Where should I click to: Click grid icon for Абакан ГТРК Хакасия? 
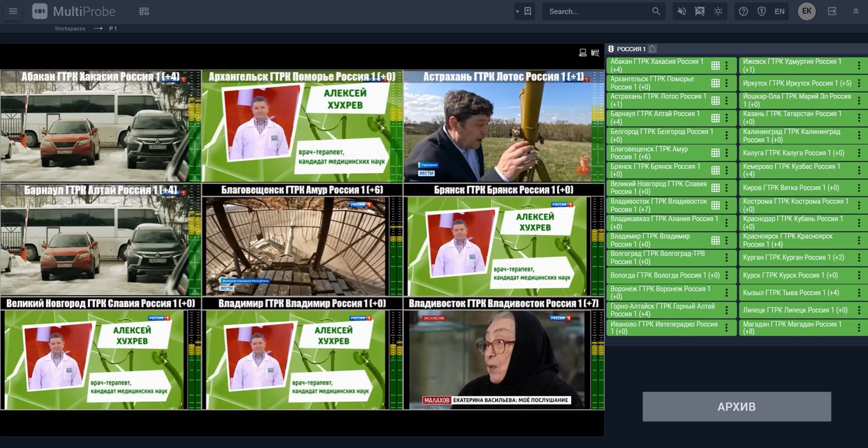715,65
